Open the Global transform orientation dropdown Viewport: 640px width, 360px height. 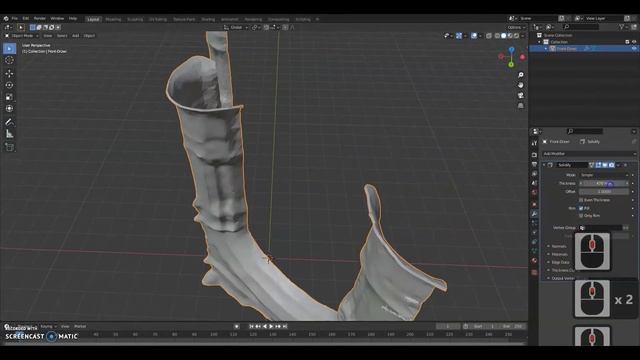point(236,27)
